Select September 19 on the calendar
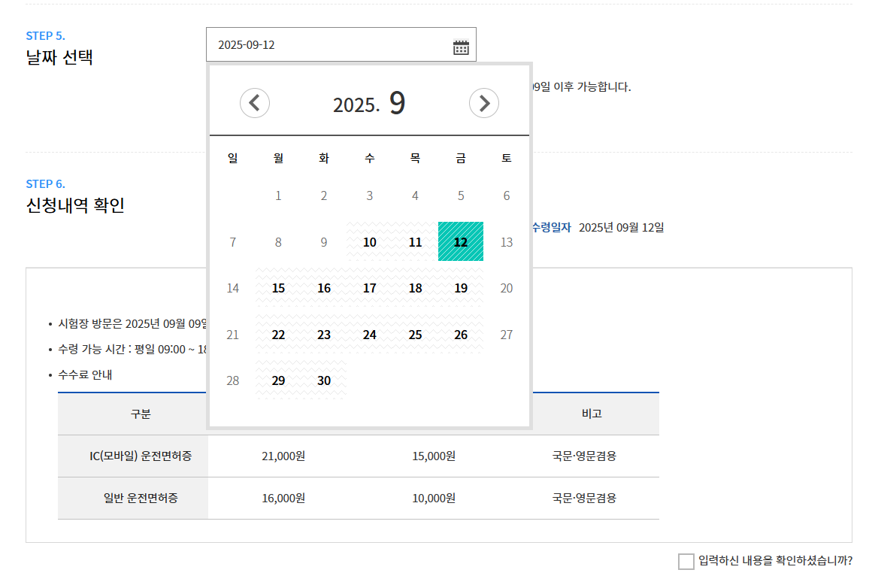 pyautogui.click(x=461, y=288)
